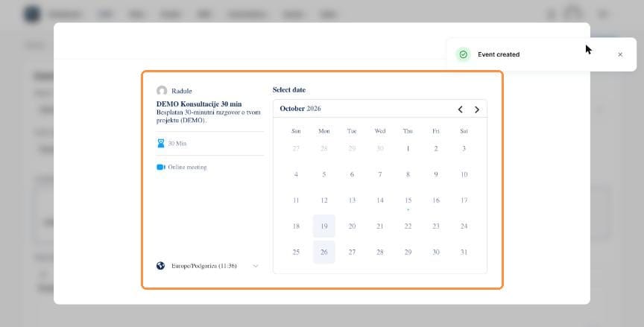
Task: Go to previous month in calendar
Action: [x=460, y=109]
